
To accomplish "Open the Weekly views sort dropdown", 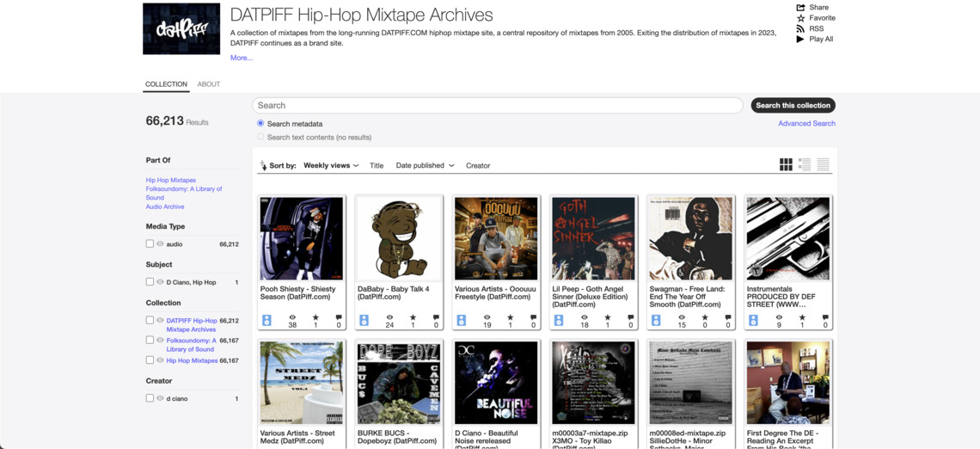I will [x=331, y=166].
